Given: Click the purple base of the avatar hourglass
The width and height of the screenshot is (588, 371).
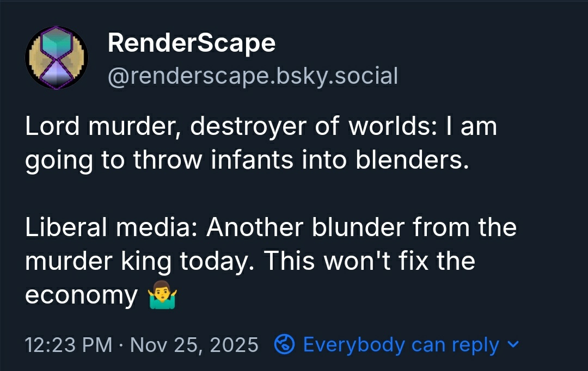Looking at the screenshot, I should pos(57,75).
